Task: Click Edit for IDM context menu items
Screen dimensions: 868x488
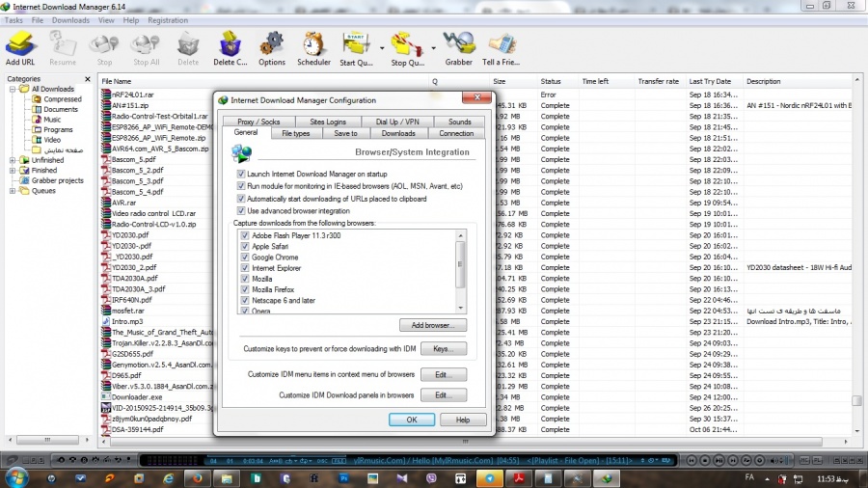Action: (444, 374)
